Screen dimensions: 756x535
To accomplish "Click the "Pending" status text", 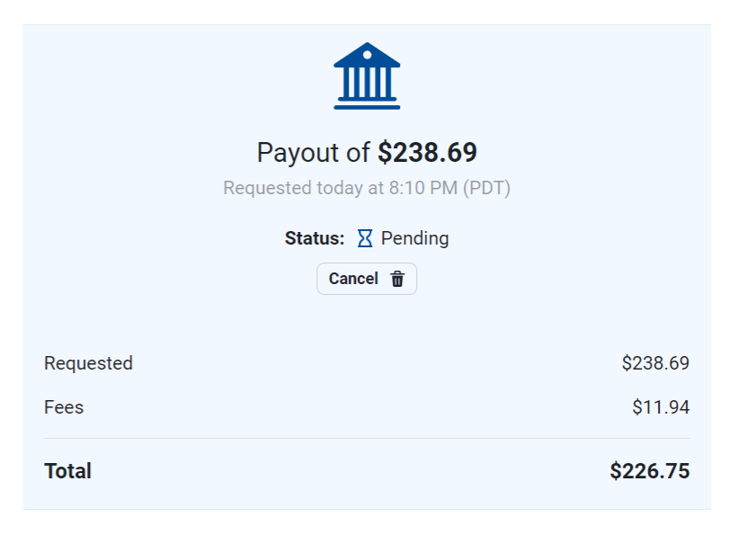I will pyautogui.click(x=414, y=238).
